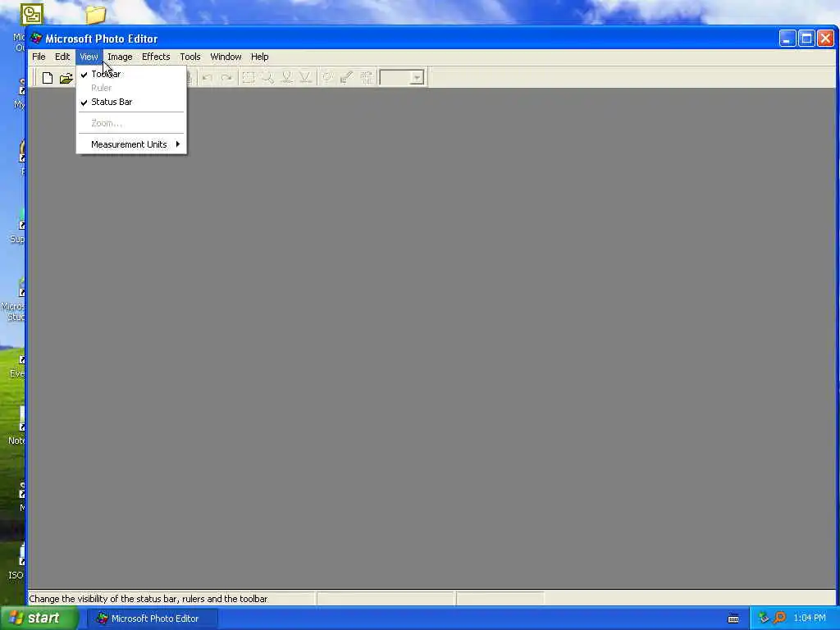This screenshot has height=630, width=840.
Task: Open the Image menu
Action: [x=120, y=57]
